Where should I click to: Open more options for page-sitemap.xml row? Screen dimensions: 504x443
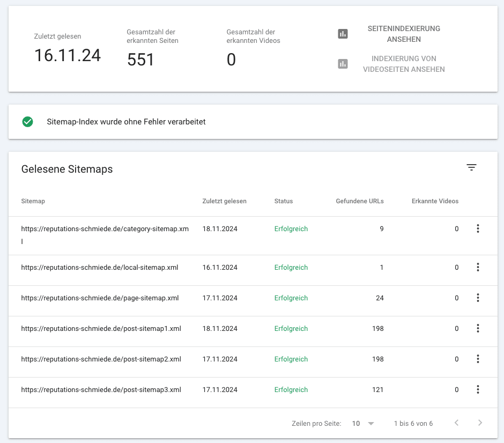point(478,298)
